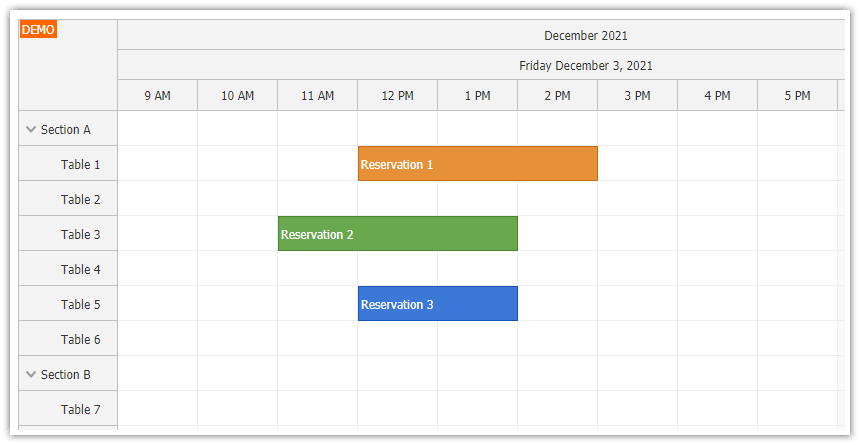This screenshot has height=445, width=860.
Task: Click the orange DEMO badge
Action: [x=38, y=30]
